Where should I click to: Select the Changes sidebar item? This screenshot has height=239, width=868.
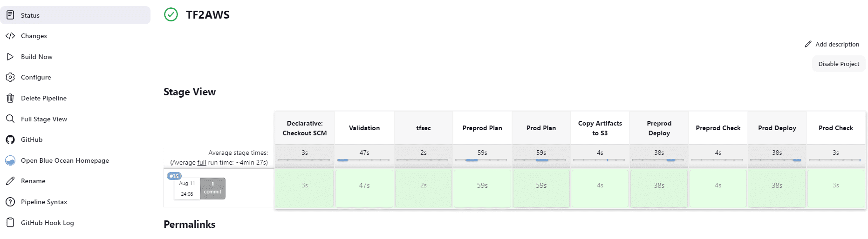point(34,36)
